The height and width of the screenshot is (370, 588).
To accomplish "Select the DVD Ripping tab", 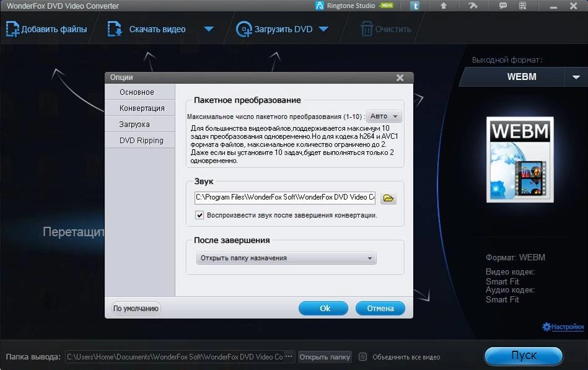I will pos(140,140).
